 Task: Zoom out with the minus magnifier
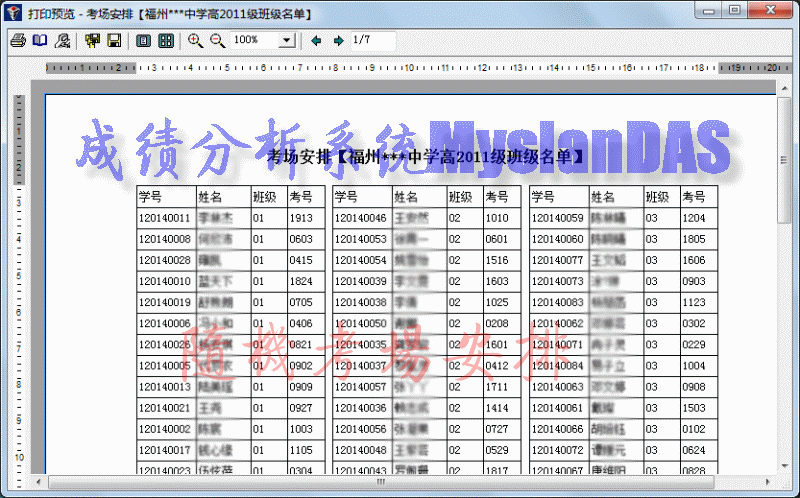pyautogui.click(x=217, y=41)
